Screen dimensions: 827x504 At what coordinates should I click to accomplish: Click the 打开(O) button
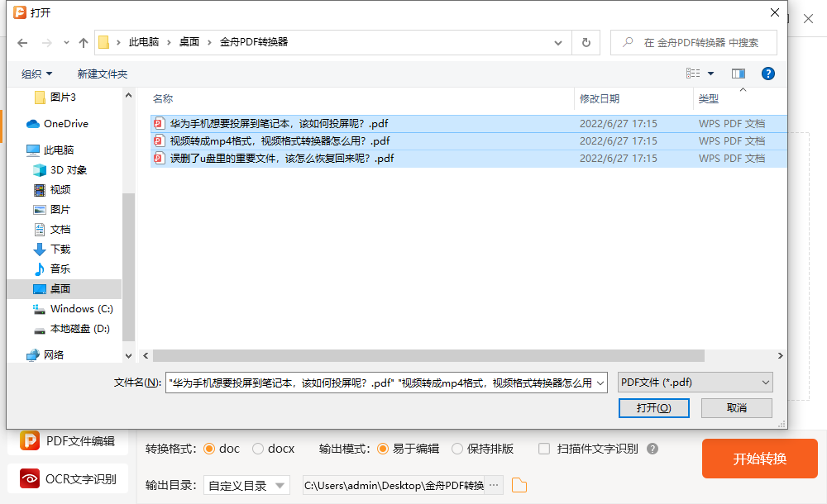coord(654,408)
